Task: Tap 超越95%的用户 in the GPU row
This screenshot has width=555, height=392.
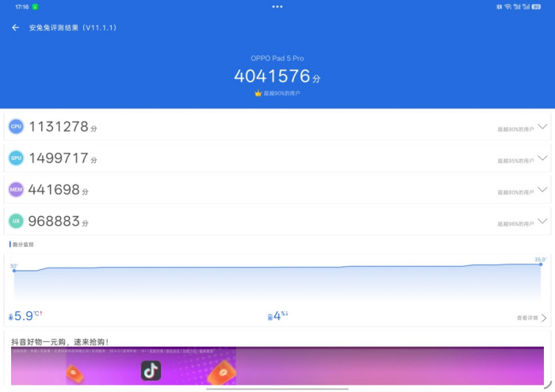Action: (x=515, y=161)
